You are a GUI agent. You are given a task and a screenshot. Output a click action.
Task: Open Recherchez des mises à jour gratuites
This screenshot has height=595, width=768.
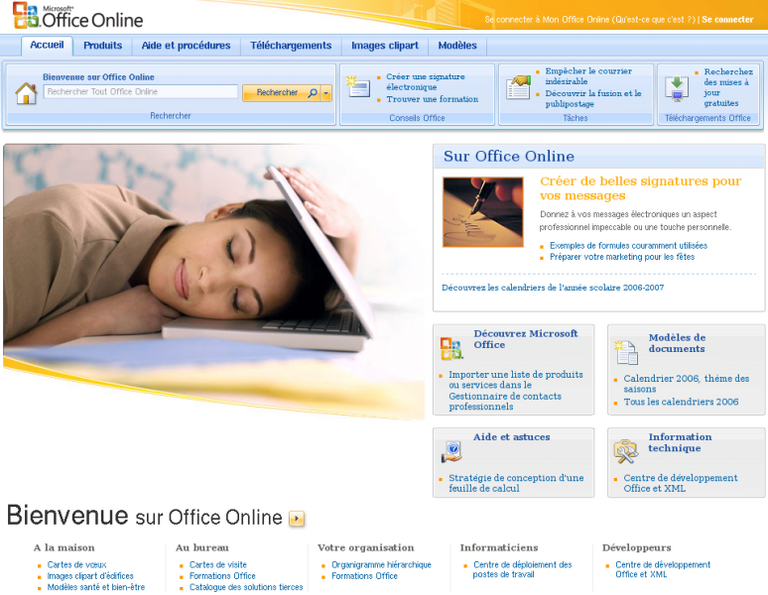click(728, 87)
